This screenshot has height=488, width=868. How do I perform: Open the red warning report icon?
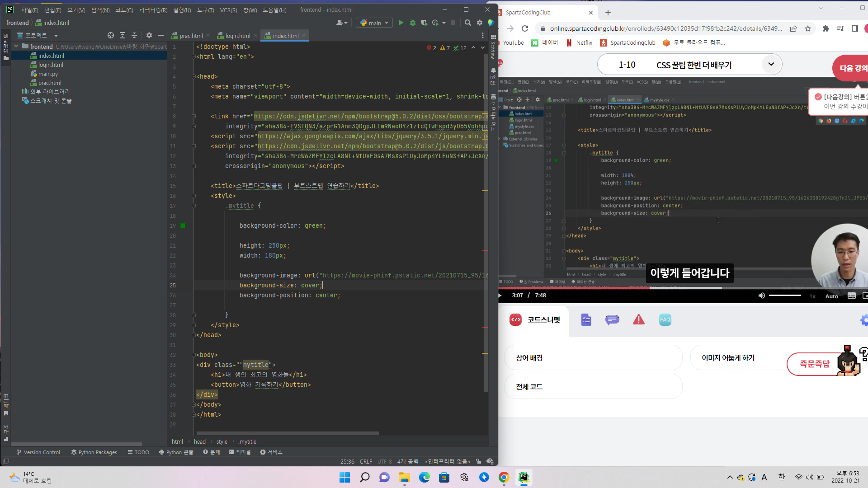coord(639,320)
